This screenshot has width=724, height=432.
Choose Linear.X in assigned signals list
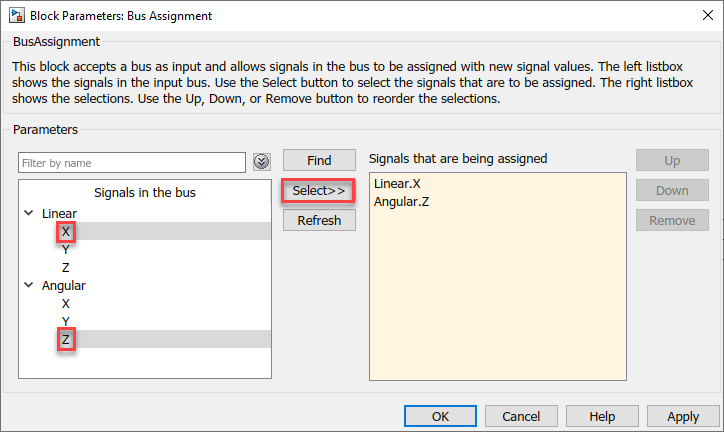(x=397, y=185)
